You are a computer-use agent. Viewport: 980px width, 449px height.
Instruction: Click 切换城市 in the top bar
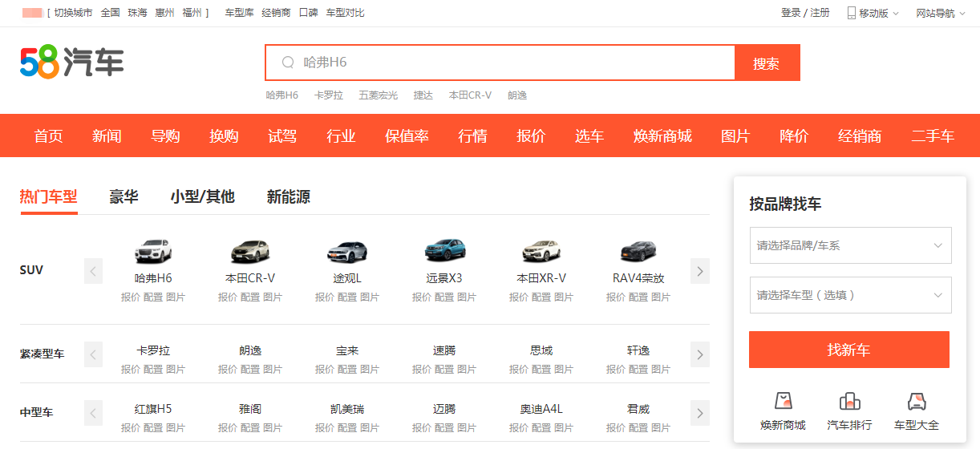[x=73, y=13]
